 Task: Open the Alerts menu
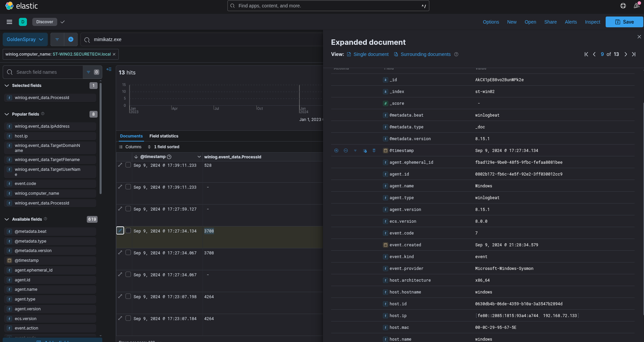tap(571, 22)
